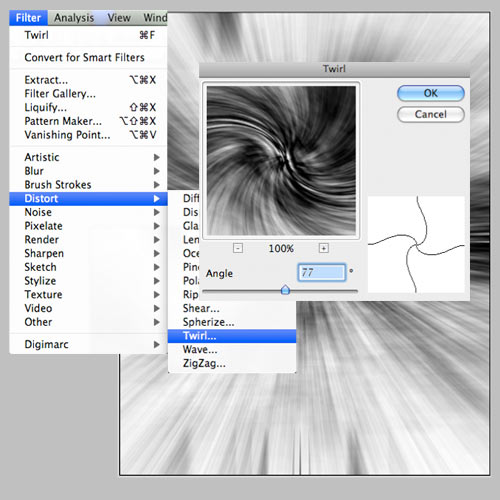Image resolution: width=500 pixels, height=500 pixels.
Task: Click the Angle value input field
Action: [x=322, y=272]
